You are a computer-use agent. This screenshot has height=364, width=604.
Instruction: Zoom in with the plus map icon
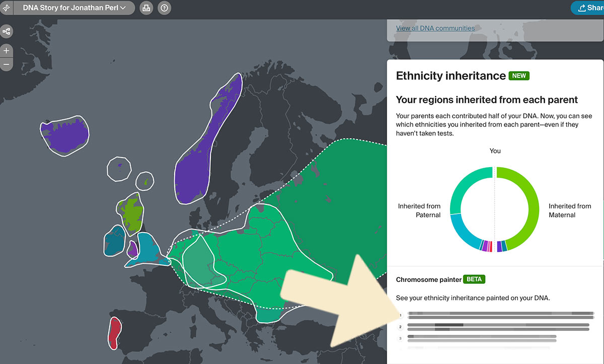(x=7, y=50)
